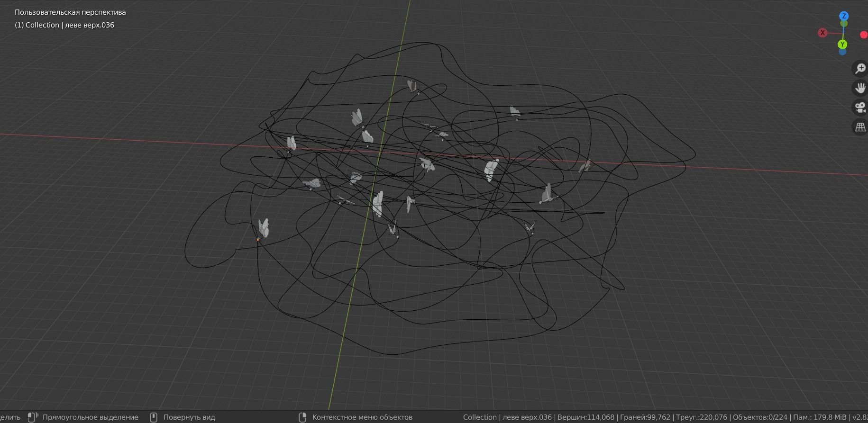
Task: Click the green Y axis circle on the gizmo
Action: (x=842, y=44)
